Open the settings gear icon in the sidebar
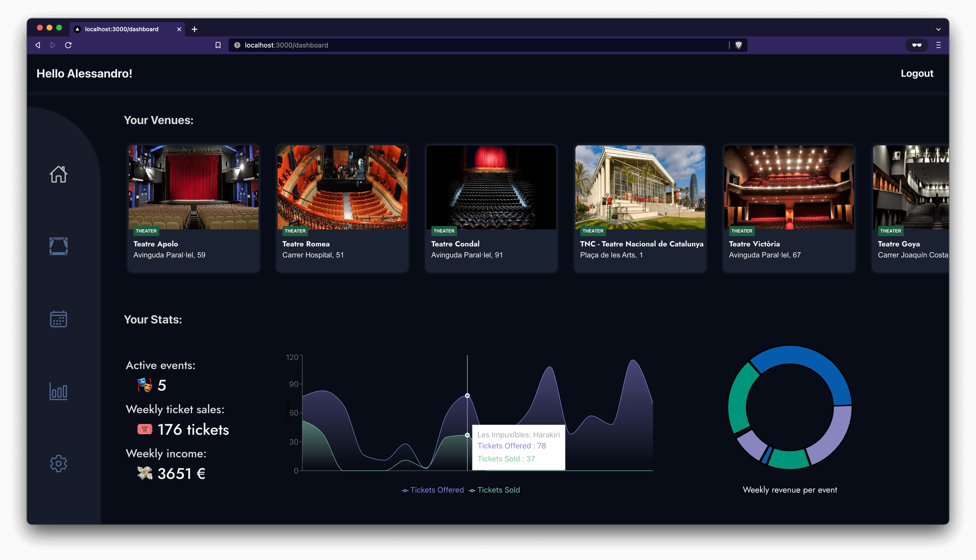The height and width of the screenshot is (560, 976). click(x=58, y=464)
